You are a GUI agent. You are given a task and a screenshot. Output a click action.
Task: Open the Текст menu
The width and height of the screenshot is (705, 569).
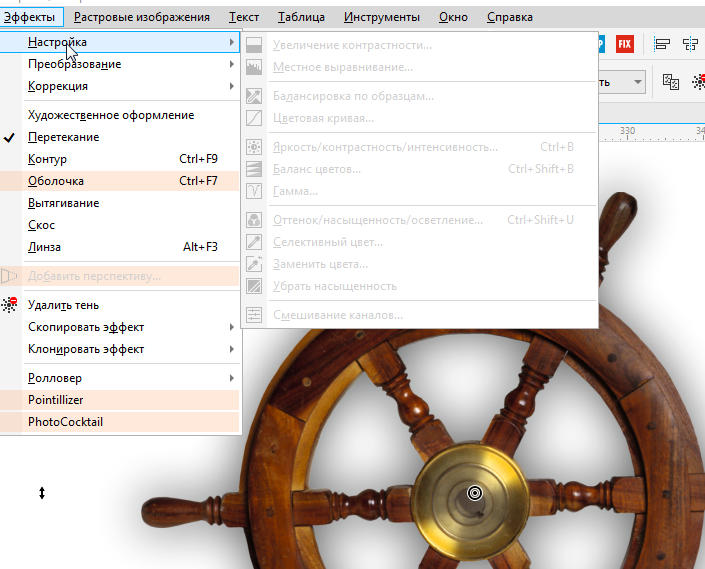click(x=244, y=17)
